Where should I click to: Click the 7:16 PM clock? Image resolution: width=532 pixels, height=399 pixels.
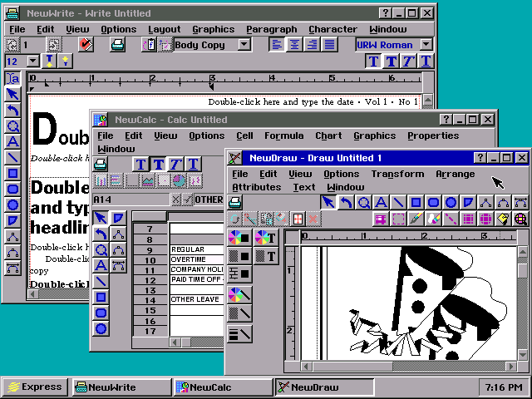(504, 387)
